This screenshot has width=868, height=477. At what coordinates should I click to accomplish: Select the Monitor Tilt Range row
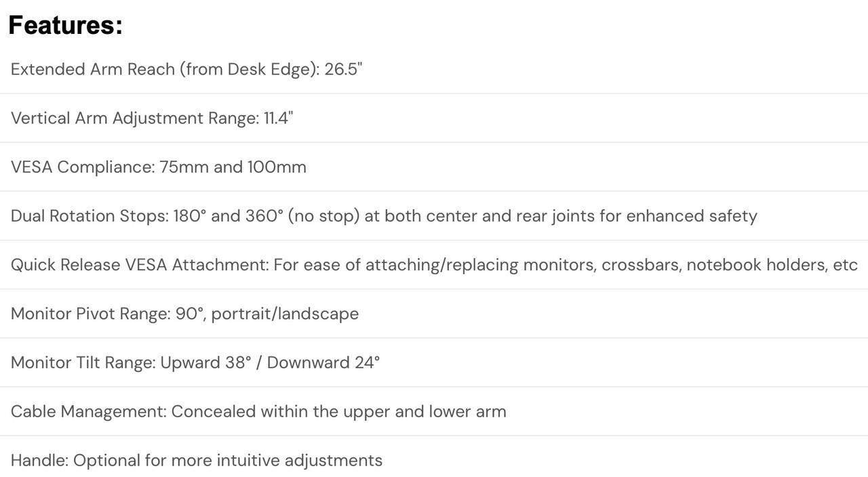434,362
